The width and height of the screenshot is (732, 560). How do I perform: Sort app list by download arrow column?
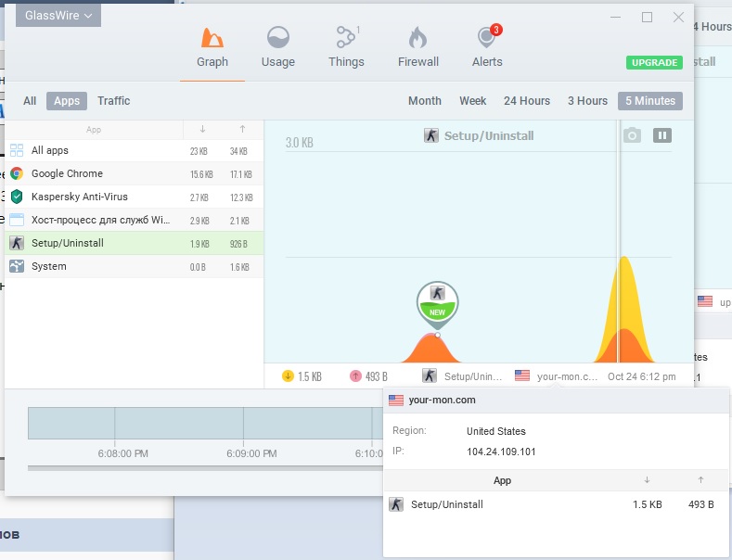tap(202, 129)
